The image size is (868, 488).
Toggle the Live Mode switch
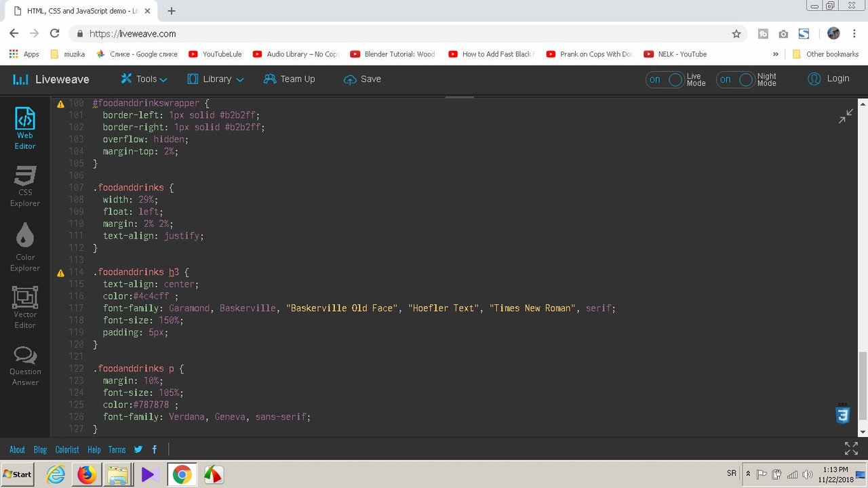(x=665, y=80)
